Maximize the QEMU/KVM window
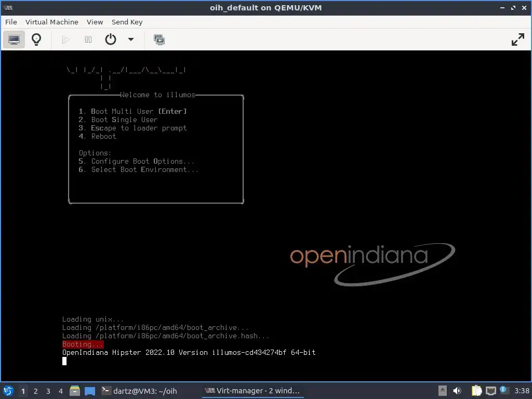Viewport: 532px width, 399px height. pos(513,8)
